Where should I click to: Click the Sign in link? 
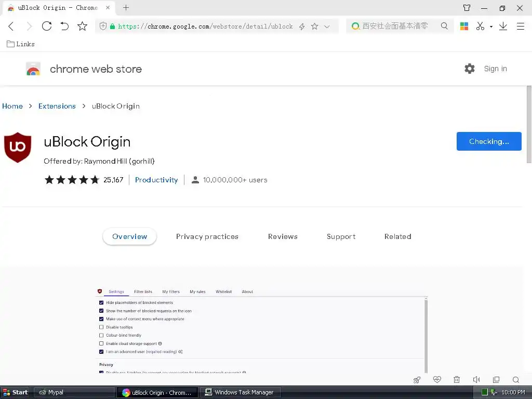tap(495, 69)
